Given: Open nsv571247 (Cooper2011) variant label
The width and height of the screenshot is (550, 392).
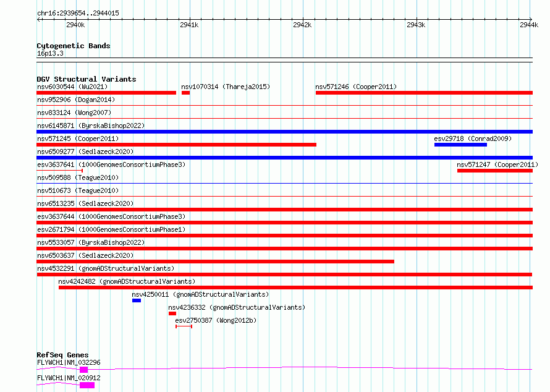Looking at the screenshot, I should point(497,164).
